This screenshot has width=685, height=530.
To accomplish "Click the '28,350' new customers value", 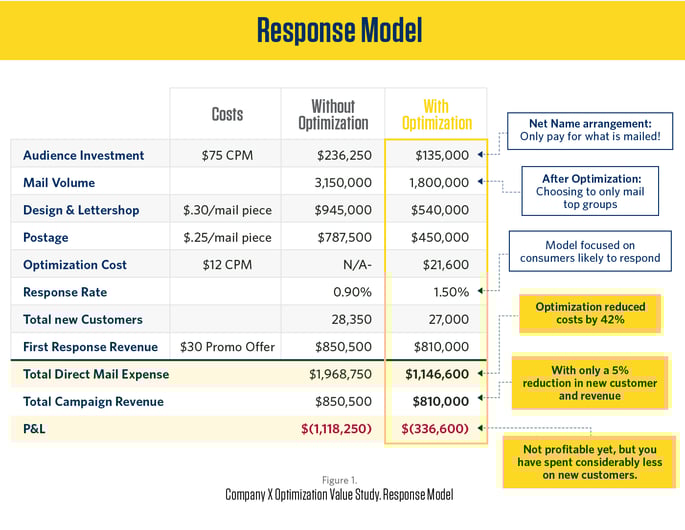I will coord(351,319).
